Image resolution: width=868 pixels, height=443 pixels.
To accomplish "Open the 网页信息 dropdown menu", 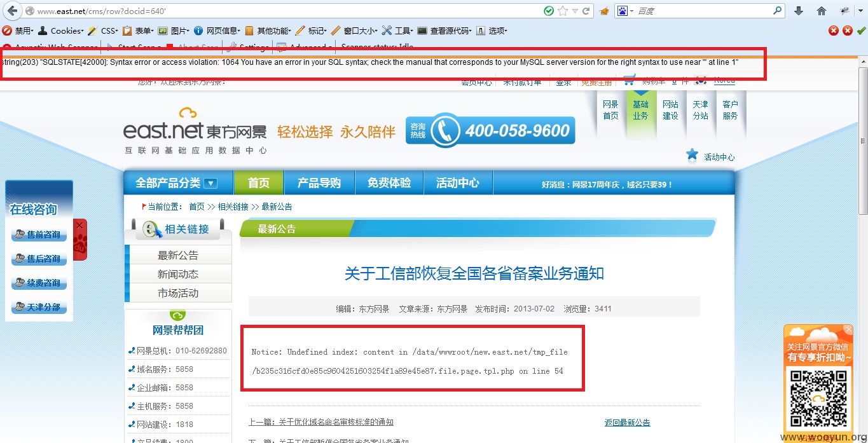I will coord(217,31).
